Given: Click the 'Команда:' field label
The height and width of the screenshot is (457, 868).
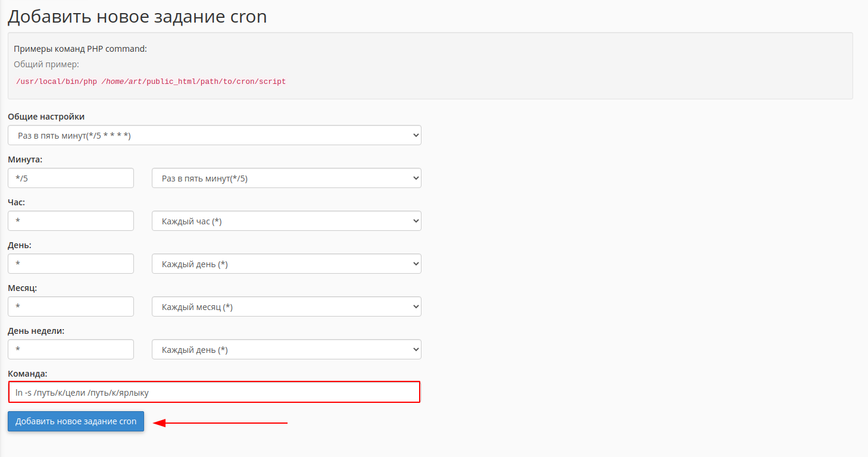Looking at the screenshot, I should 27,374.
